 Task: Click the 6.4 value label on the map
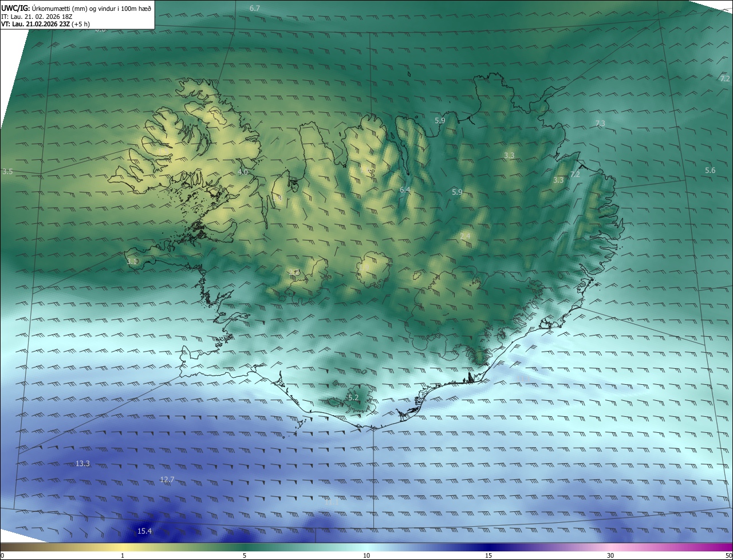[405, 190]
